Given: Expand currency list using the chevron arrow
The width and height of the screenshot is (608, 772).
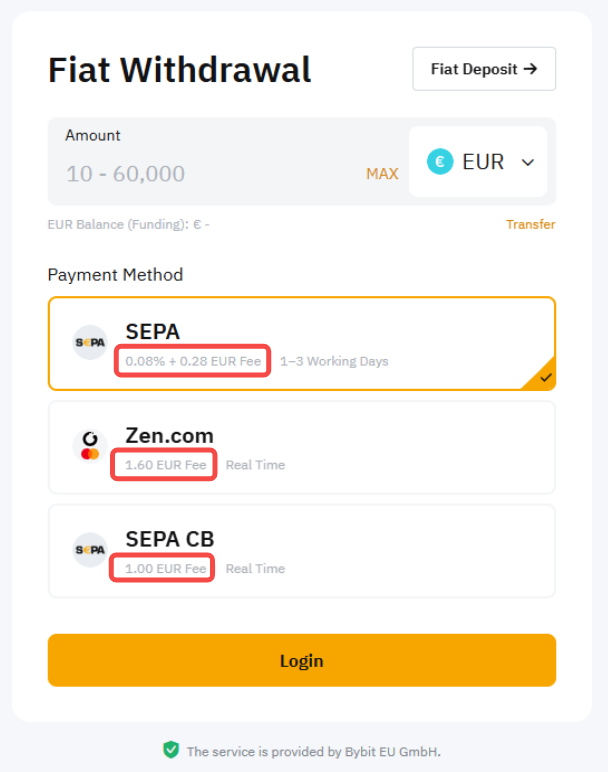Looking at the screenshot, I should click(528, 163).
